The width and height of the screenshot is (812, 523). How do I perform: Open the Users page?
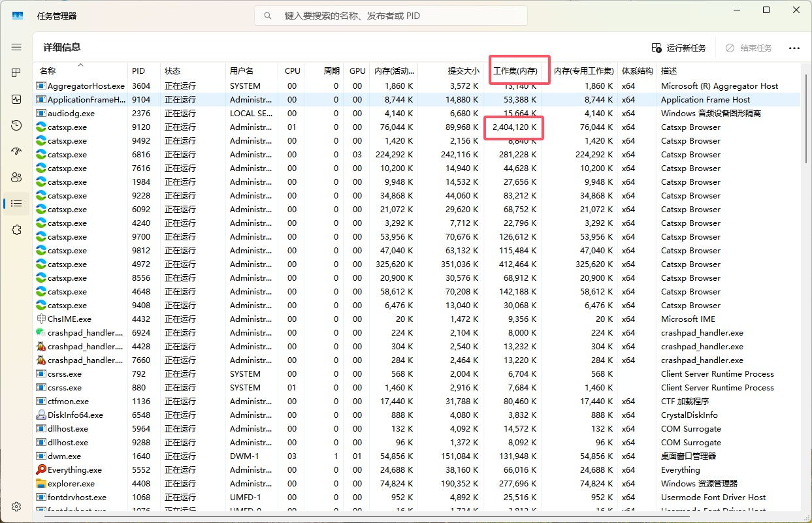[16, 177]
